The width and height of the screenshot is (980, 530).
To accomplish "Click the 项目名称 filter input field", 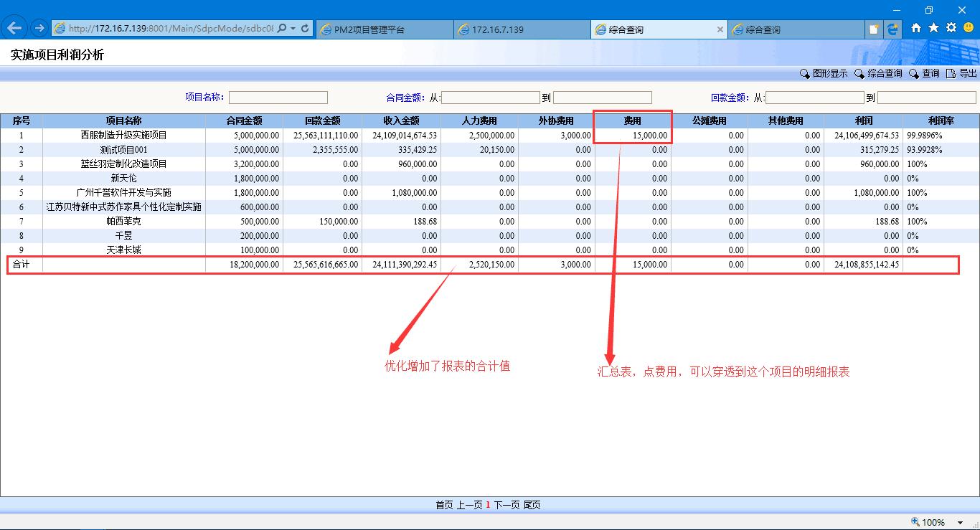I will point(278,98).
